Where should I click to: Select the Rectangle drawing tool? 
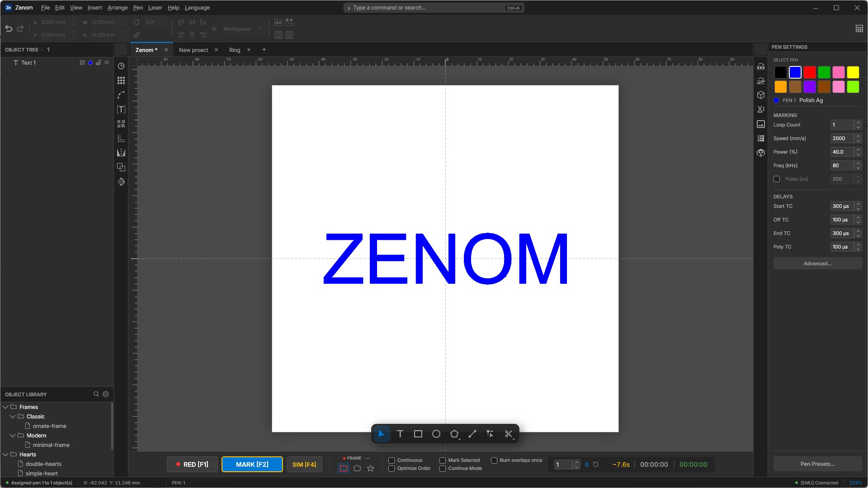[x=418, y=434]
